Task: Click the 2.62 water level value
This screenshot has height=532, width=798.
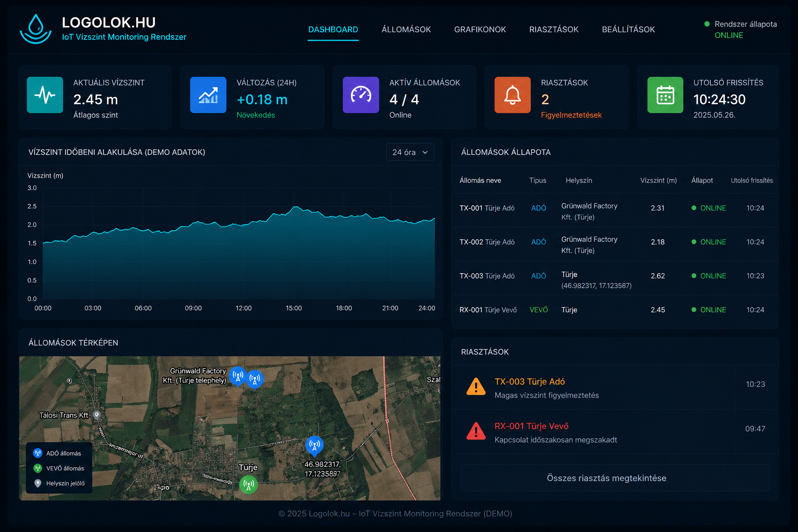Action: pos(658,276)
